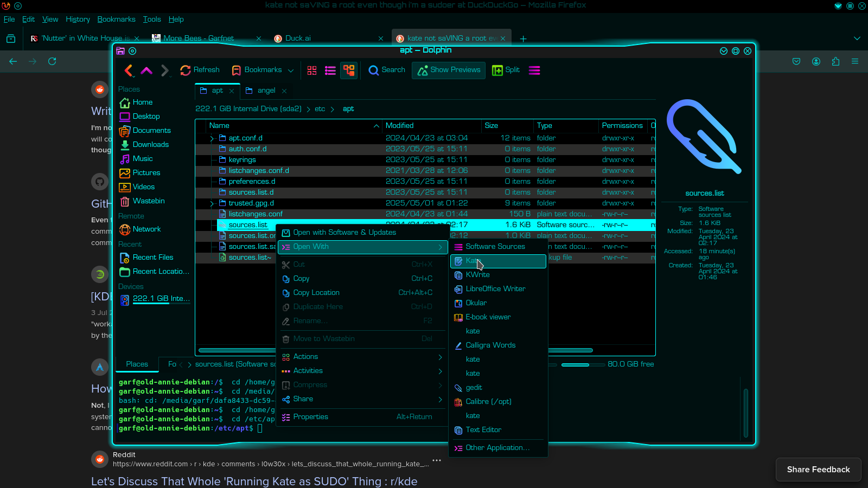
Task: Go forward with Dolphin's forward arrow
Action: tap(164, 70)
